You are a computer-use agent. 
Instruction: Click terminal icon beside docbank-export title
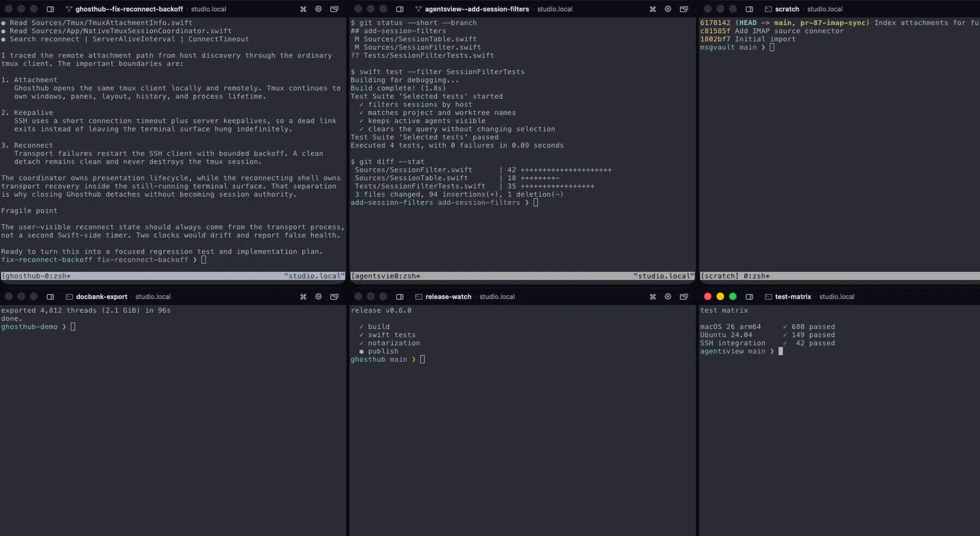(x=69, y=296)
